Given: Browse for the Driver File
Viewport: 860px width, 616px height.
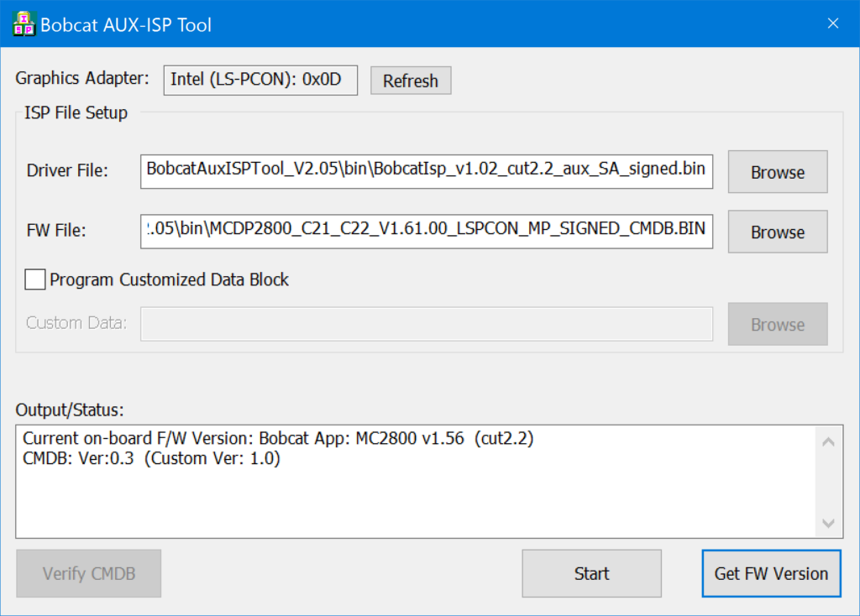Looking at the screenshot, I should 777,172.
